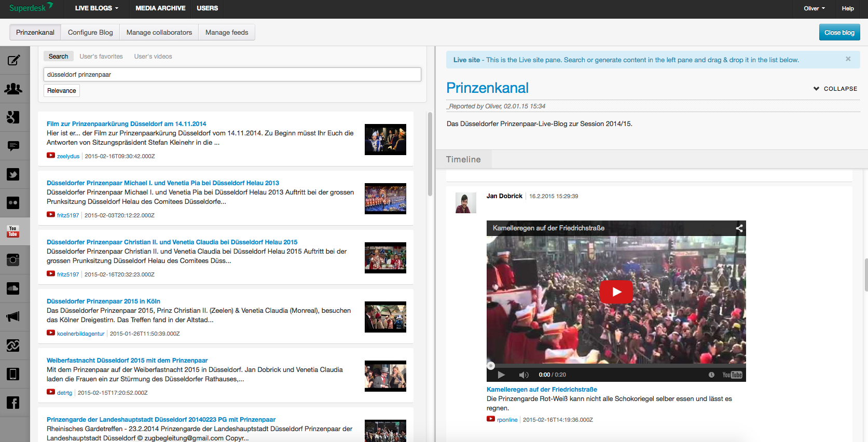Click the search results scrollbar

(430, 154)
